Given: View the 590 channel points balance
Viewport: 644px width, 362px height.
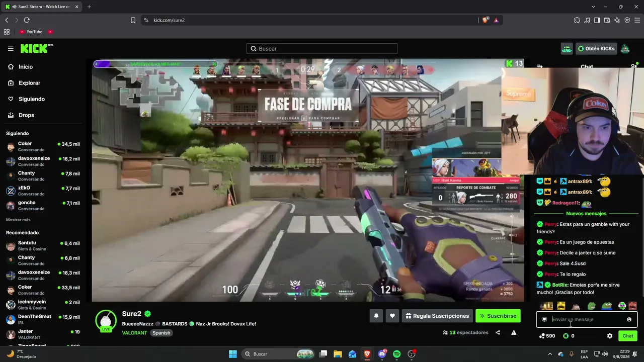Looking at the screenshot, I should click(x=547, y=336).
